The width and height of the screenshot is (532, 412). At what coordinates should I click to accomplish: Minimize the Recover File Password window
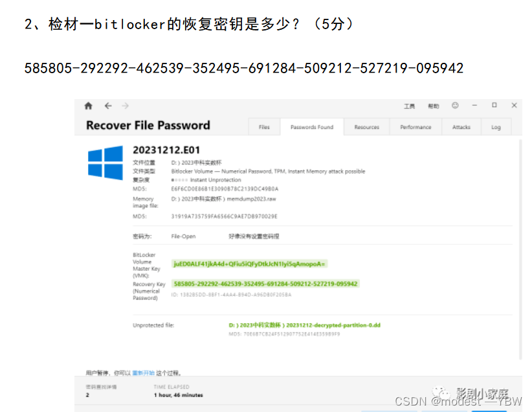point(474,106)
